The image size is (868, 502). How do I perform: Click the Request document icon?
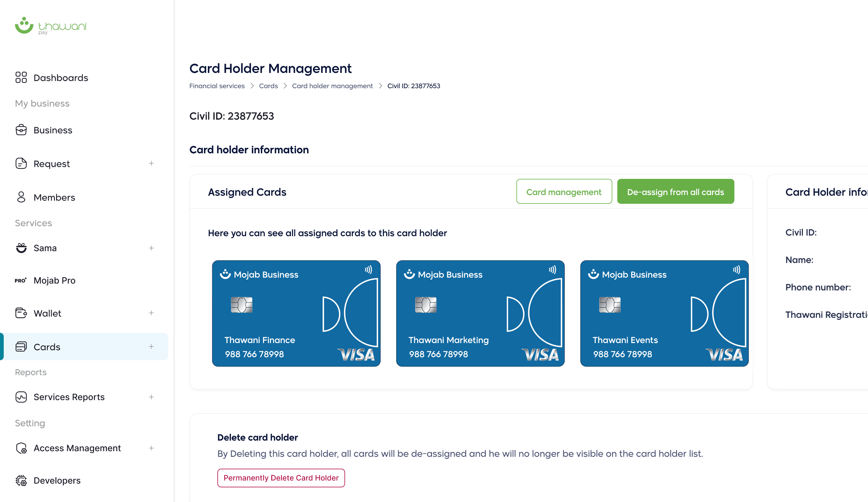pyautogui.click(x=21, y=163)
